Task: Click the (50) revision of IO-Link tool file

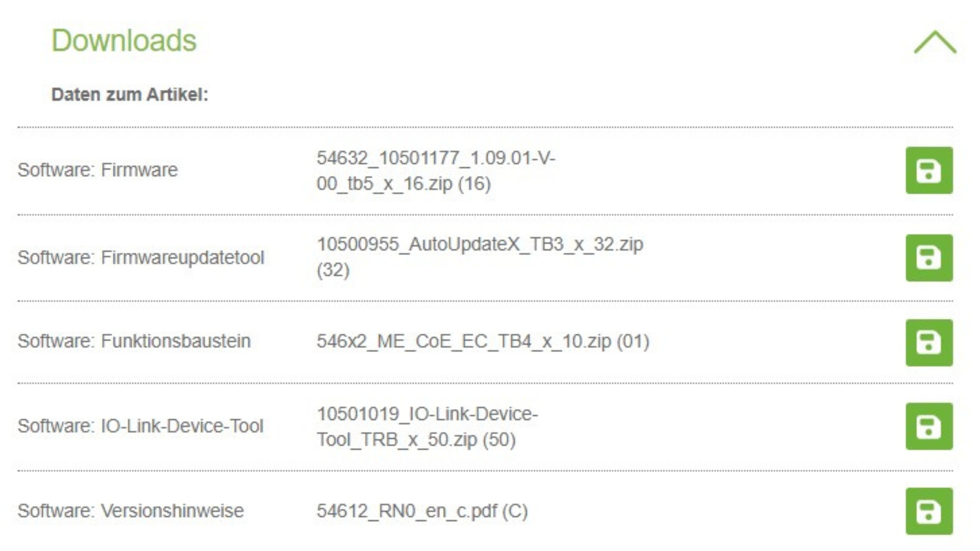Action: click(499, 439)
